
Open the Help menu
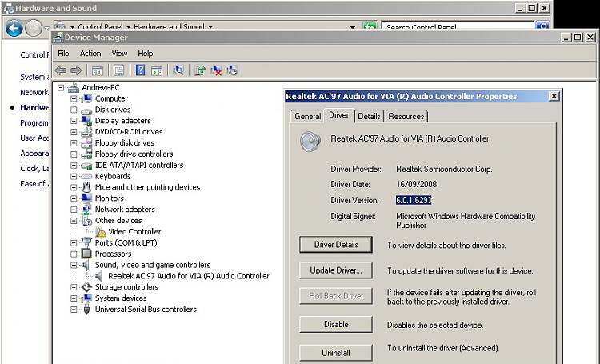pos(145,54)
